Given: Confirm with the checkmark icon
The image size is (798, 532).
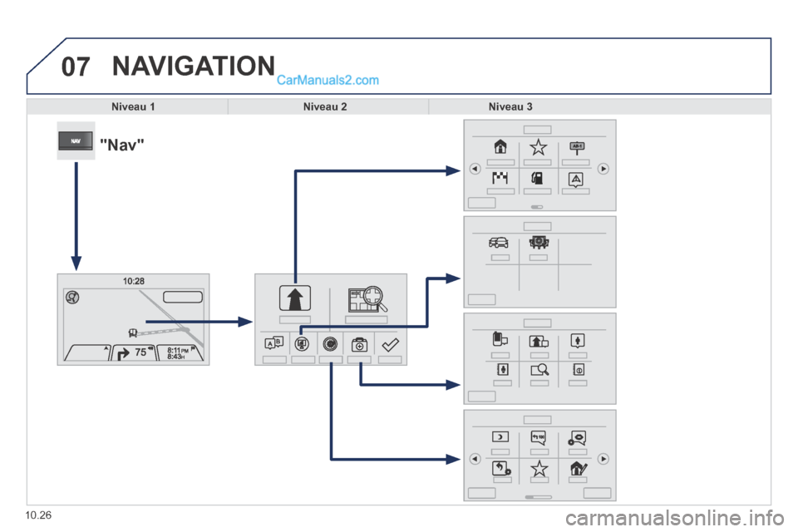Looking at the screenshot, I should pyautogui.click(x=391, y=345).
